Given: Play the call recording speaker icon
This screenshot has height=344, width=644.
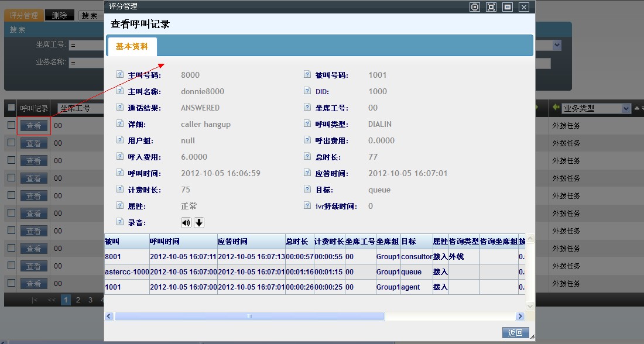Looking at the screenshot, I should (186, 222).
